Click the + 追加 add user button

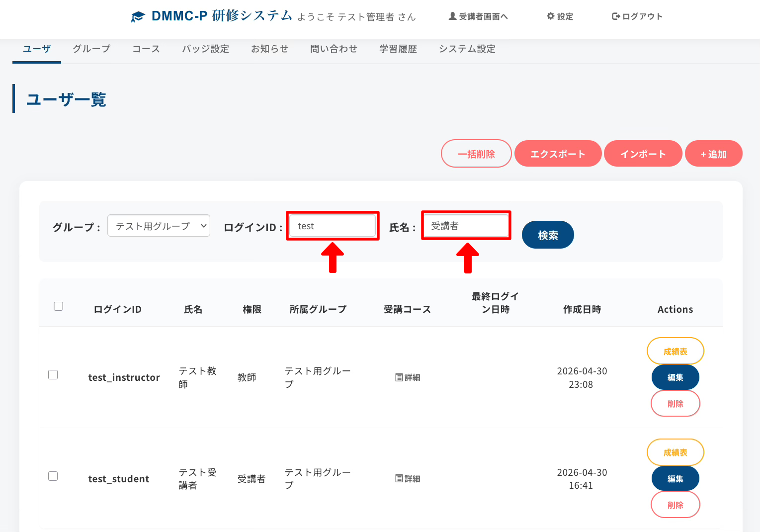pyautogui.click(x=713, y=154)
